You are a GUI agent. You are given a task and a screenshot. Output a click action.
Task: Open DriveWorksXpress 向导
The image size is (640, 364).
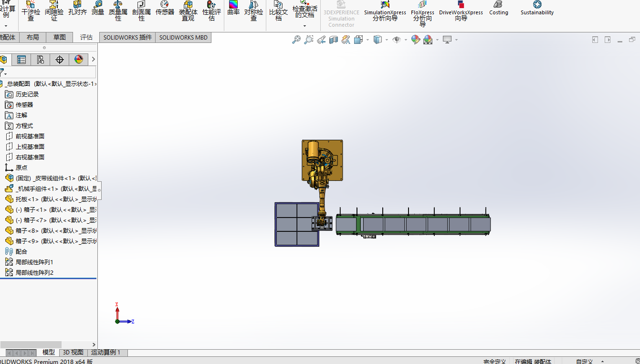[x=461, y=10]
